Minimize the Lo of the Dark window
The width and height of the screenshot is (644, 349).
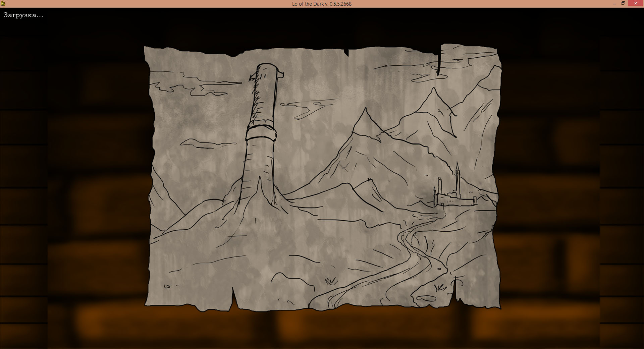coord(614,4)
